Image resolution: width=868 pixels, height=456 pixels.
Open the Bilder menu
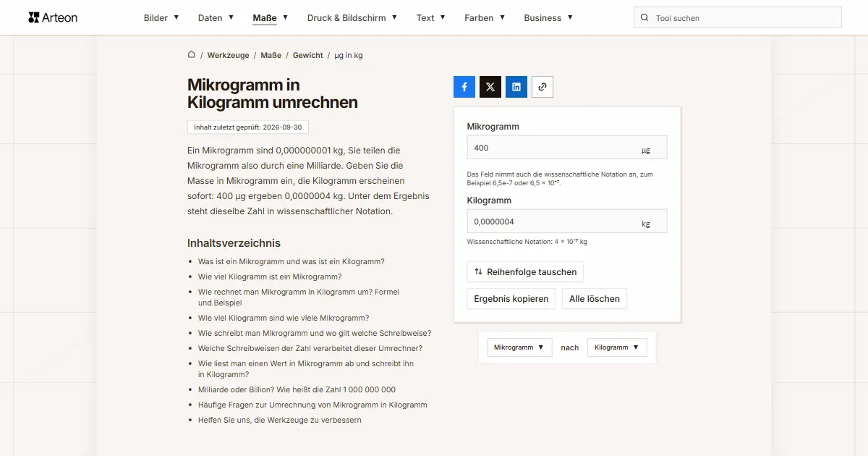pyautogui.click(x=161, y=18)
